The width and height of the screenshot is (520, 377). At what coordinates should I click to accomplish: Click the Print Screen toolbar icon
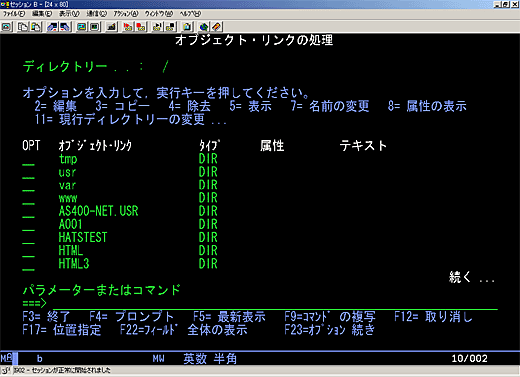coord(7,27)
